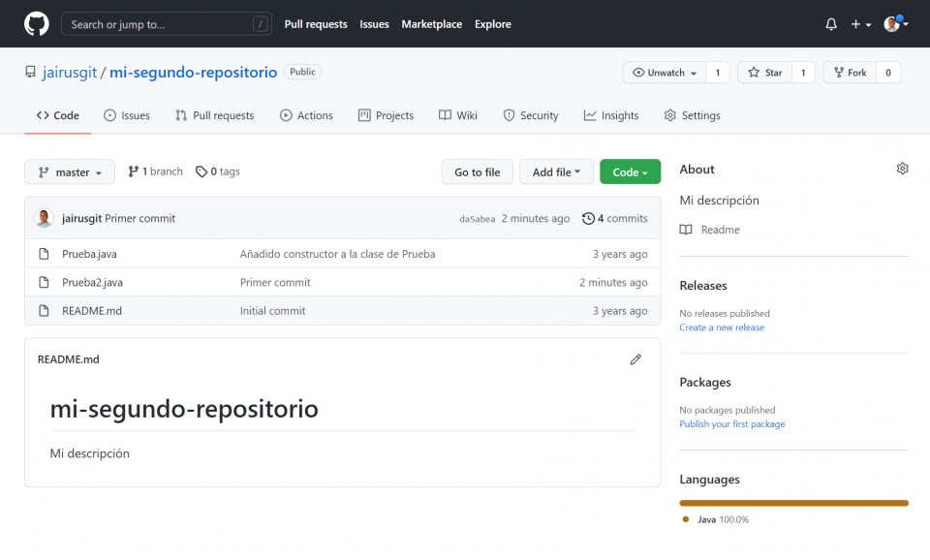Expand the green Code dropdown
Screen dimensions: 930x560
630,172
